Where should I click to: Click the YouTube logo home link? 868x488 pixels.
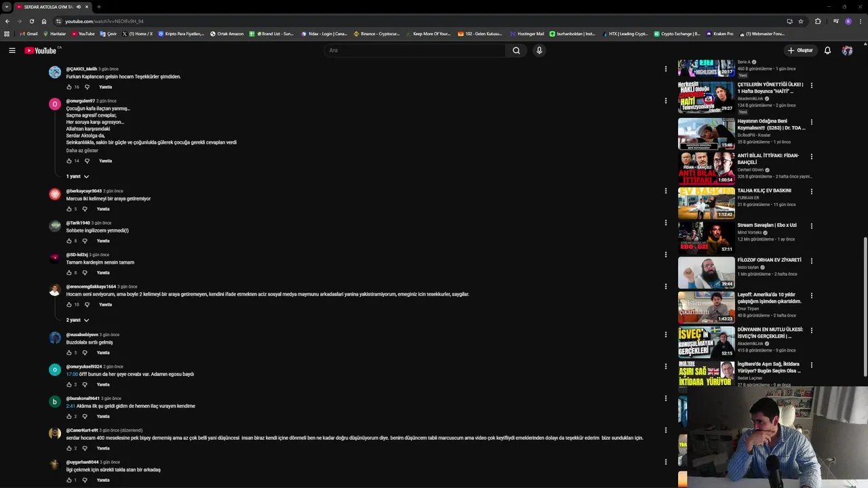tap(42, 50)
